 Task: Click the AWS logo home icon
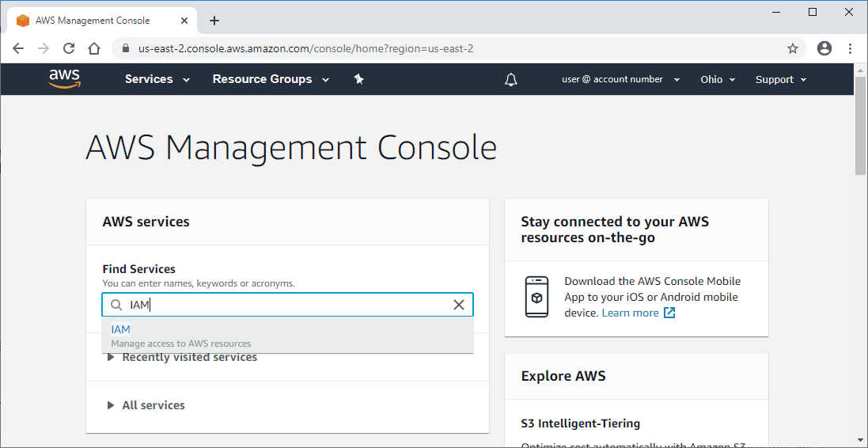click(64, 78)
